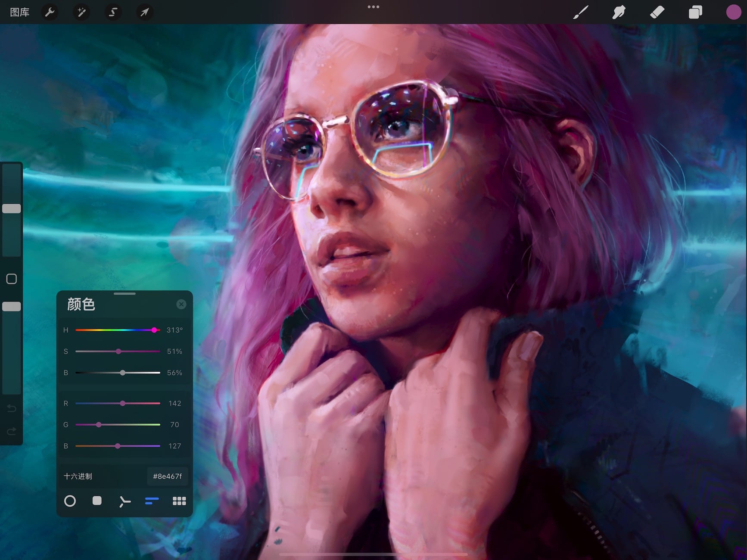The height and width of the screenshot is (560, 747).
Task: Click the blue value 127
Action: pos(174,446)
